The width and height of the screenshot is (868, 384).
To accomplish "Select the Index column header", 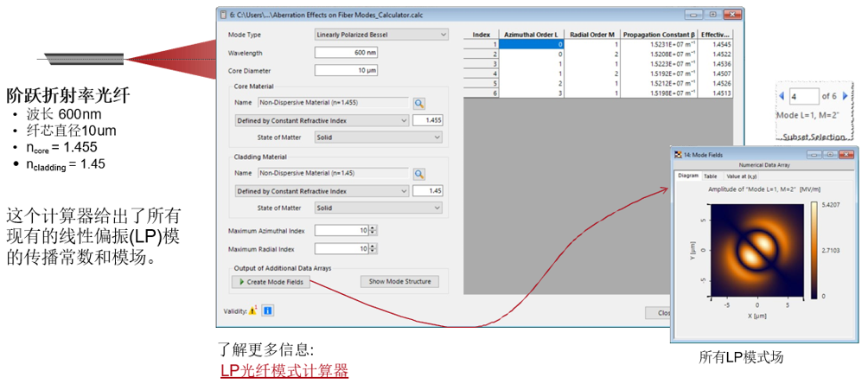I will (x=481, y=35).
